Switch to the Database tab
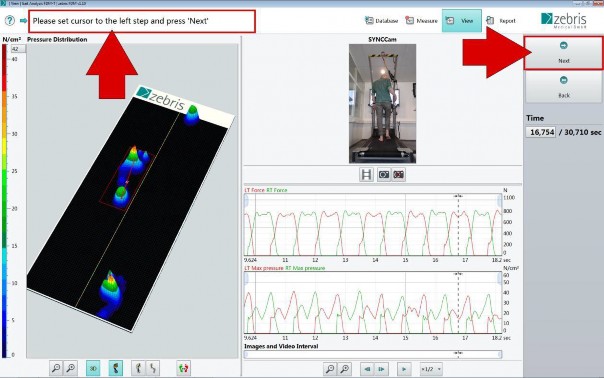The width and height of the screenshot is (604, 378). (381, 21)
